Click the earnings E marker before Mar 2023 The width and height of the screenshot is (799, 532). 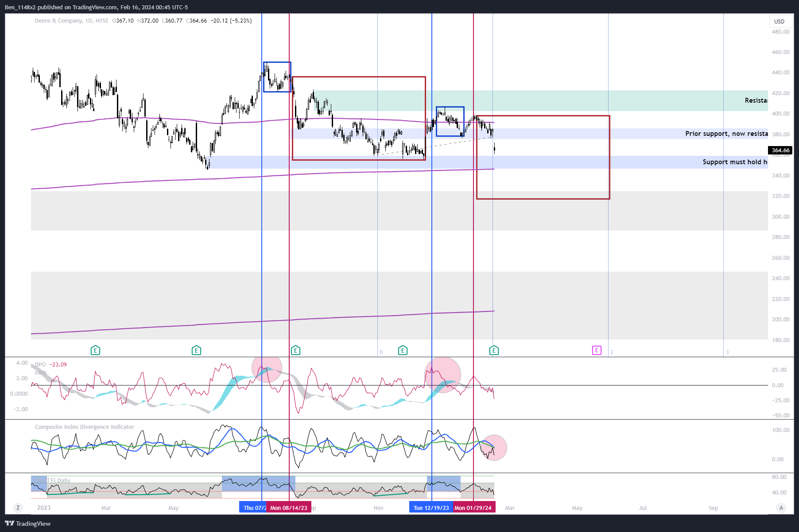[95, 351]
